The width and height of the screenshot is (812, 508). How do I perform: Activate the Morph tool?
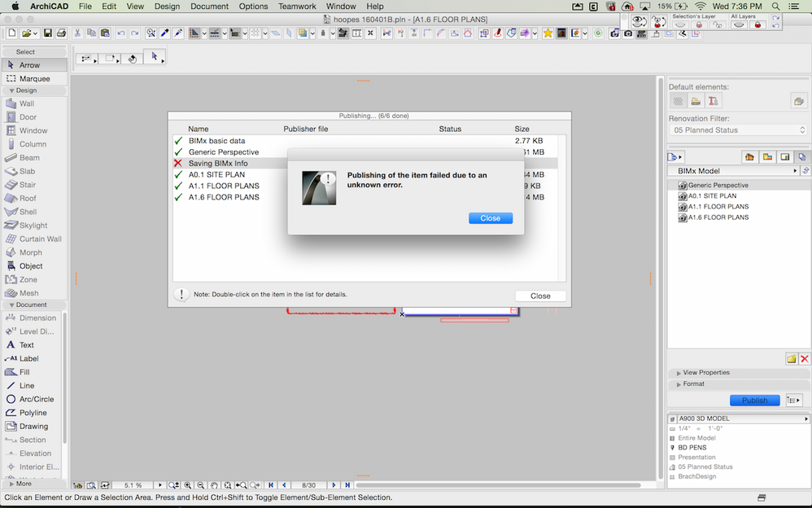[x=34, y=252]
